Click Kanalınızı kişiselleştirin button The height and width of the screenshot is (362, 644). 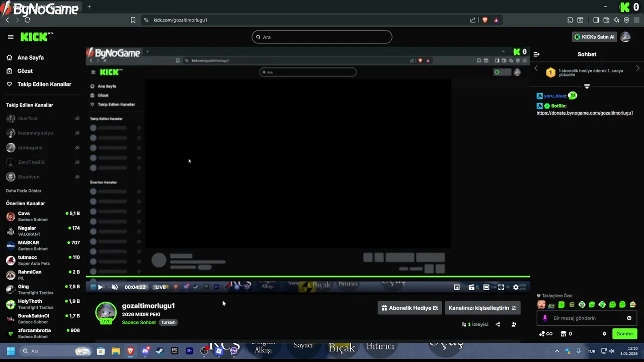(482, 308)
